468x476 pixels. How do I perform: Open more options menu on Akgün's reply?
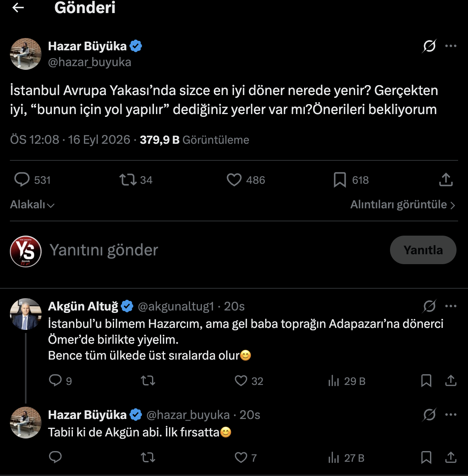click(451, 306)
